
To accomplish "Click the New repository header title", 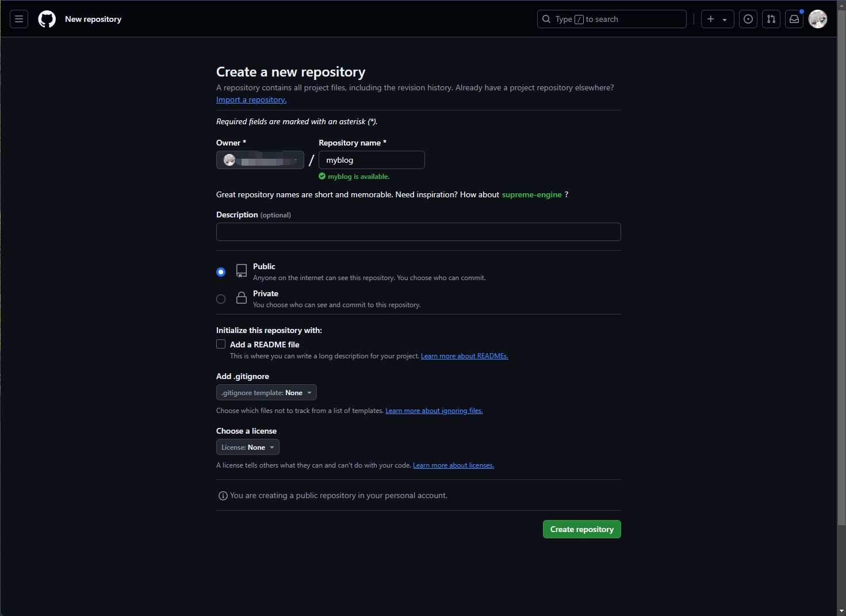I will (93, 19).
